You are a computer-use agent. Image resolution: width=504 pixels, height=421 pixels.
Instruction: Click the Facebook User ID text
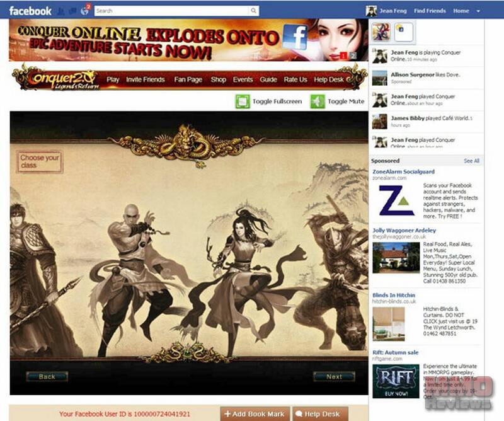coord(125,414)
